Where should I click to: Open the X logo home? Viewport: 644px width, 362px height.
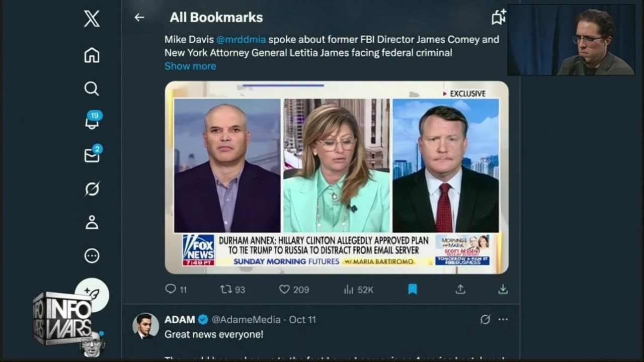click(x=92, y=19)
